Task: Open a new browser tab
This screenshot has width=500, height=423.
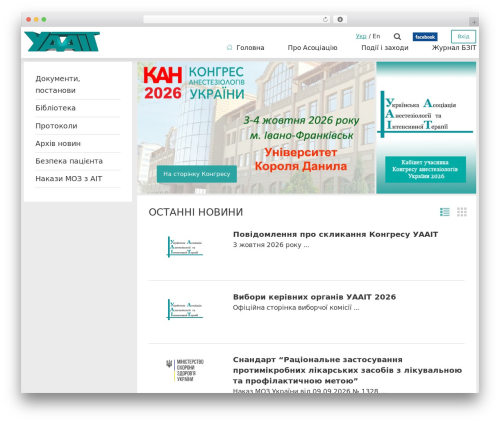Action: click(474, 22)
